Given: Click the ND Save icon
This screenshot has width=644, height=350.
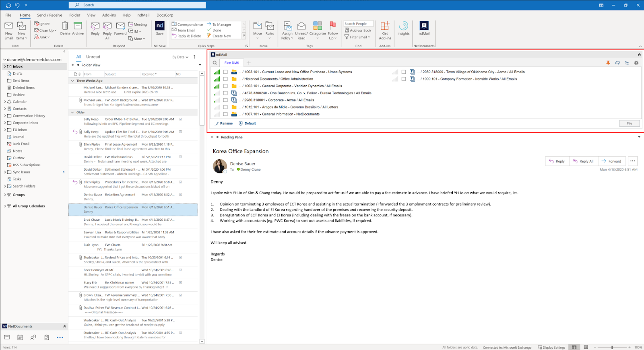Looking at the screenshot, I should pos(160,26).
